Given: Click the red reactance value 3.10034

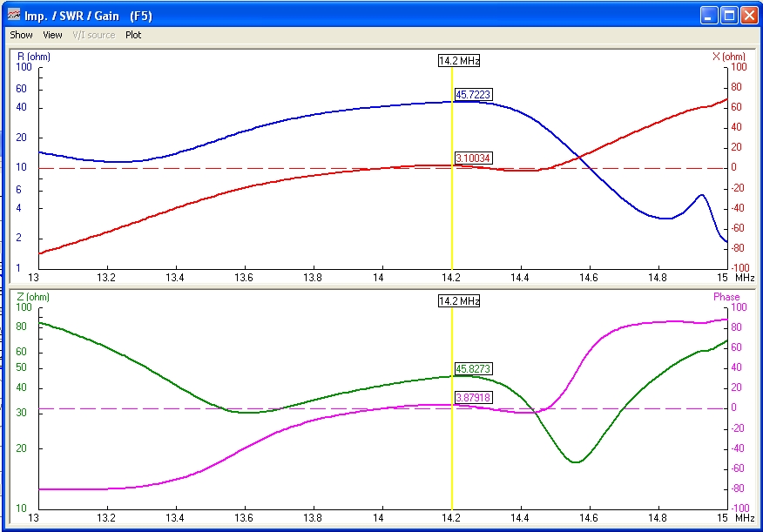Looking at the screenshot, I should tap(474, 158).
